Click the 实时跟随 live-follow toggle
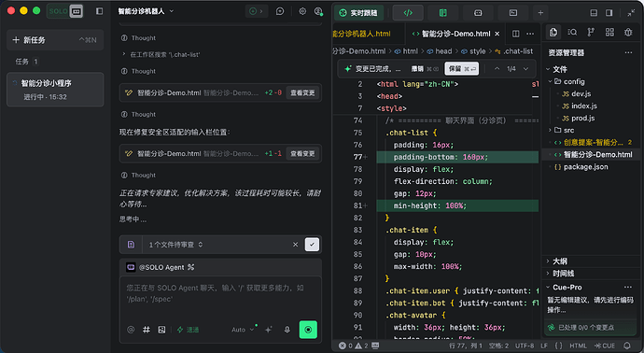Screen dimensions: 644x353 (x=358, y=13)
